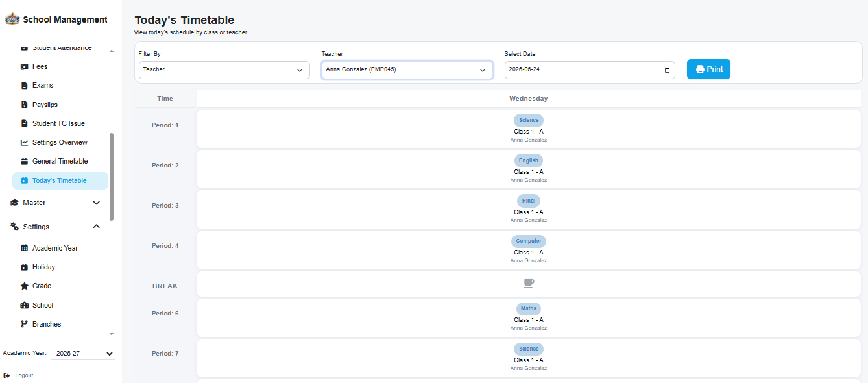868x383 pixels.
Task: Click the Science badge in Period 7
Action: pyautogui.click(x=529, y=349)
